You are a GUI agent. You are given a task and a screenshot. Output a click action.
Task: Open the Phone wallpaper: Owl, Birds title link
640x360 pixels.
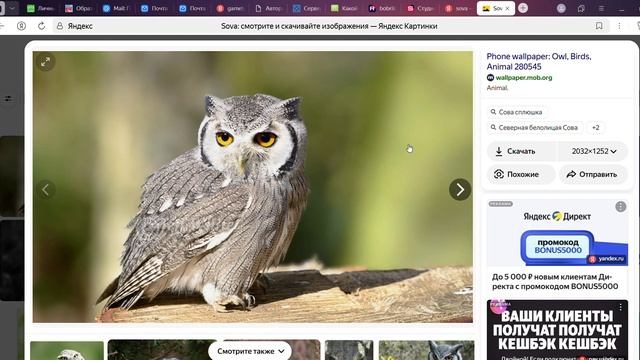click(x=539, y=61)
